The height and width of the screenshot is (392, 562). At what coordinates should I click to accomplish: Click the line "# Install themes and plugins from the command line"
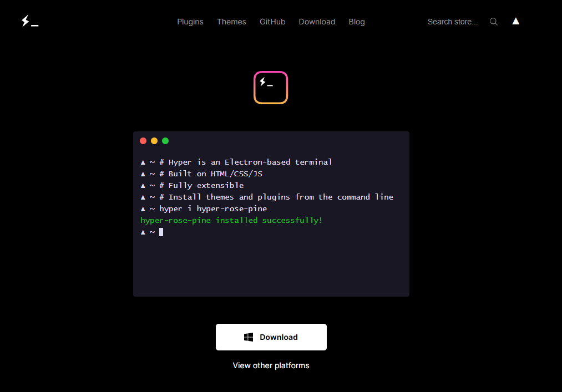point(276,197)
